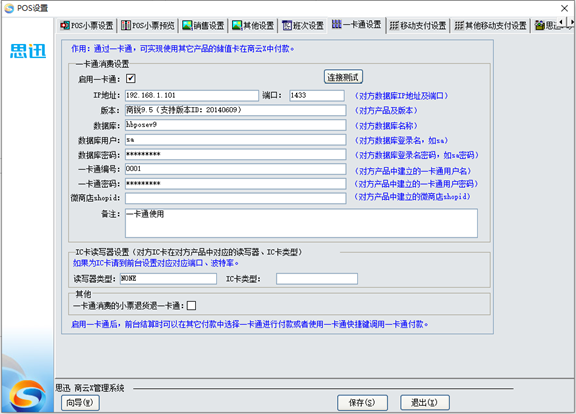
Task: Click the 一卡通设置 tab icon
Action: tap(337, 24)
